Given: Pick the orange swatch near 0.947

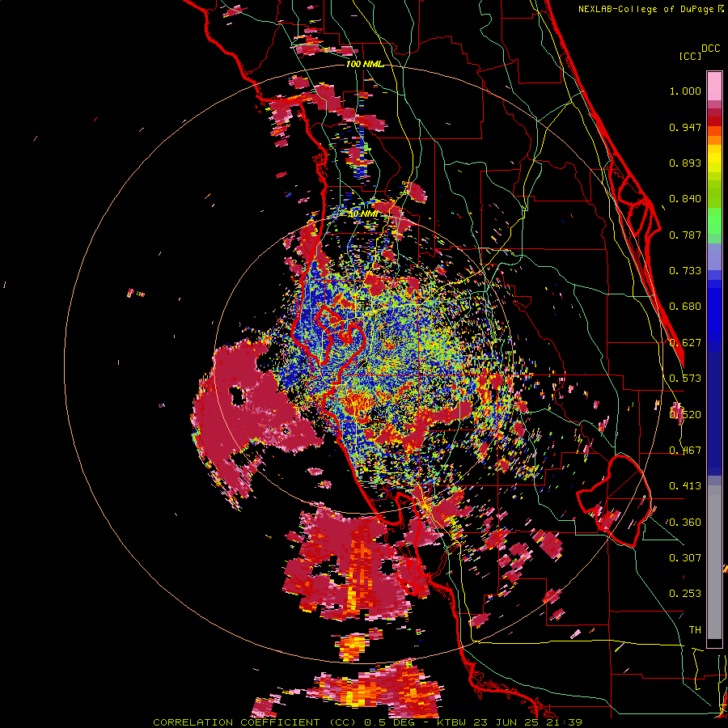Looking at the screenshot, I should 714,131.
